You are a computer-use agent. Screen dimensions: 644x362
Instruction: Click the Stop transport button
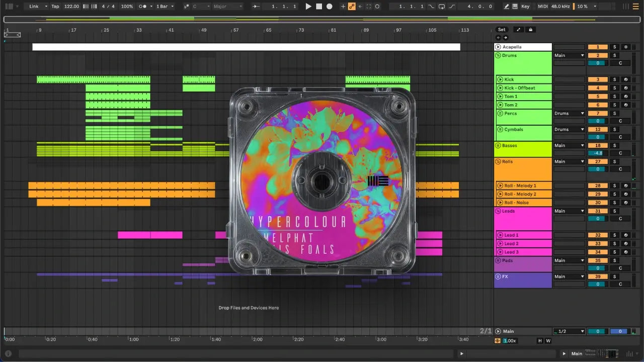pos(319,7)
